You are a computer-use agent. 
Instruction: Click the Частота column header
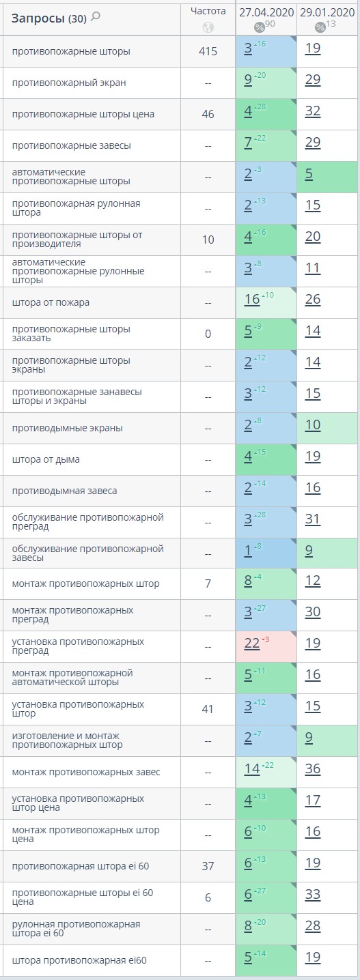pos(208,12)
